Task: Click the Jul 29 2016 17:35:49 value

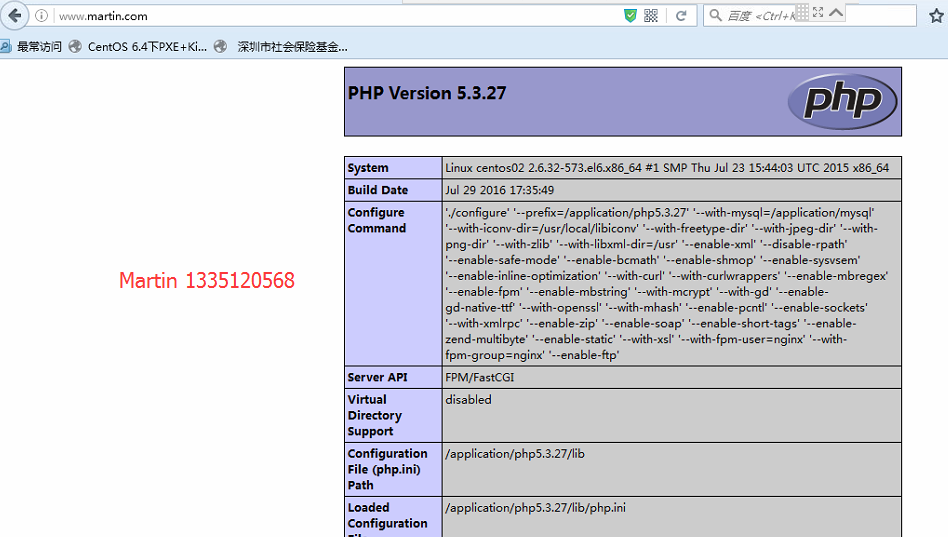Action: (499, 190)
